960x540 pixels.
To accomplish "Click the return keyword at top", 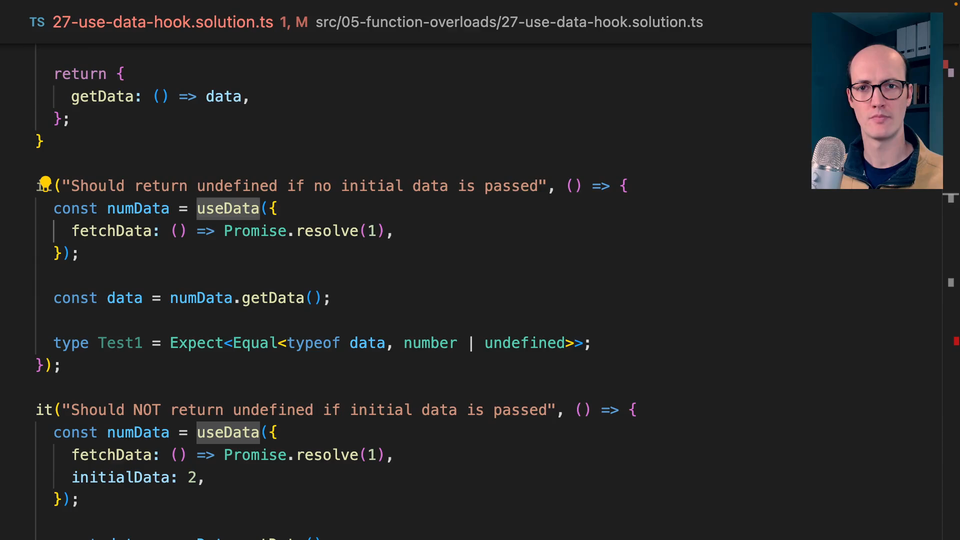I will pyautogui.click(x=80, y=74).
